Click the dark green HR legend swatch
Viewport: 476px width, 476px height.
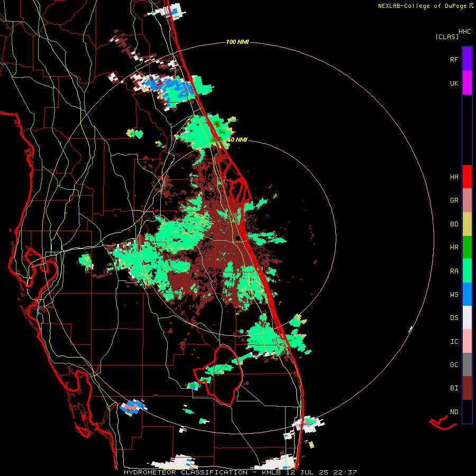coord(467,248)
